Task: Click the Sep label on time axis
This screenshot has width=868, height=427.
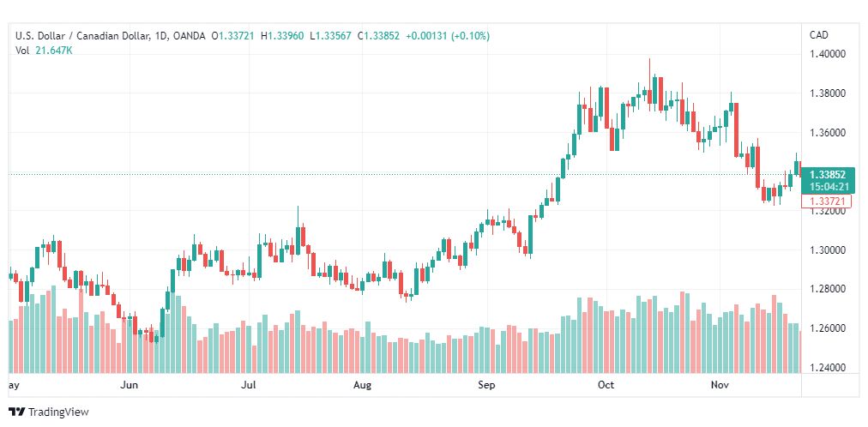Action: click(x=486, y=386)
